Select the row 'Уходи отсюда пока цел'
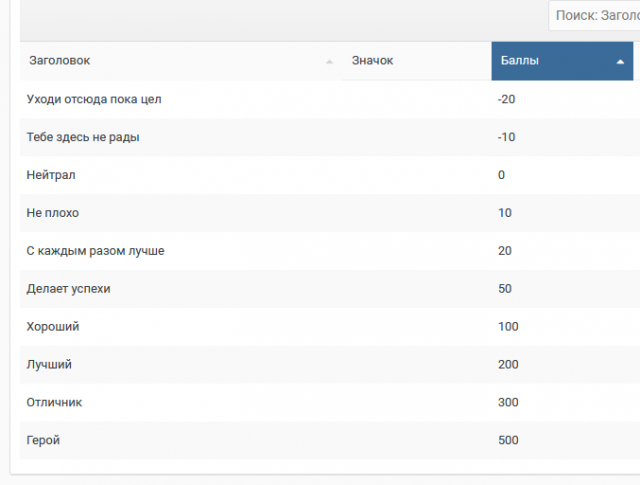The height and width of the screenshot is (485, 640). [93, 99]
